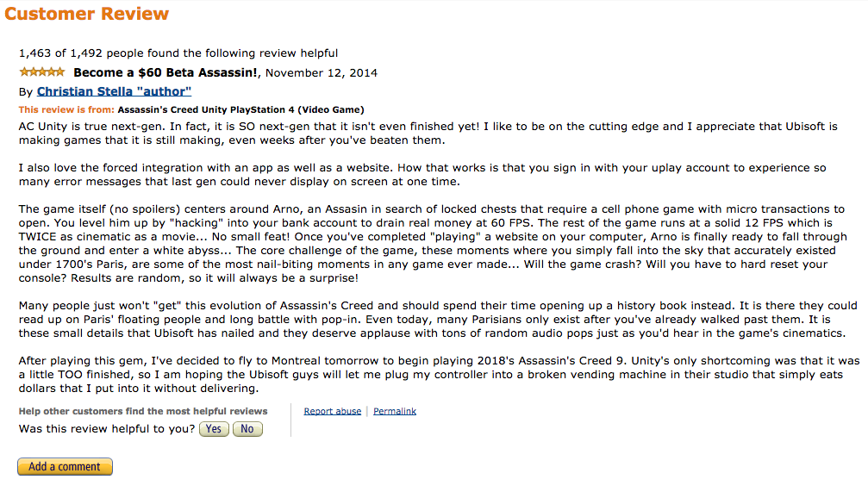Image resolution: width=868 pixels, height=498 pixels.
Task: Click "Help other customers find the most helpful reviews"
Action: [143, 411]
